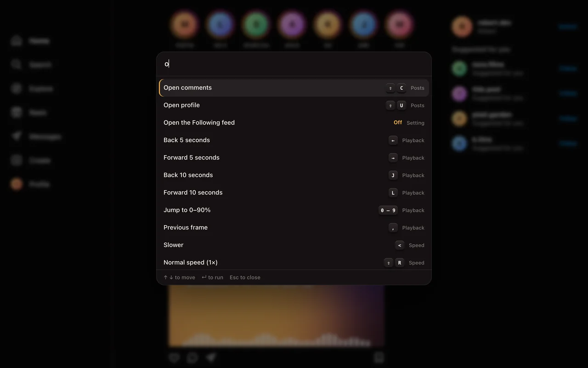Viewport: 588px width, 368px height.
Task: Click the Create icon in sidebar
Action: (x=17, y=160)
